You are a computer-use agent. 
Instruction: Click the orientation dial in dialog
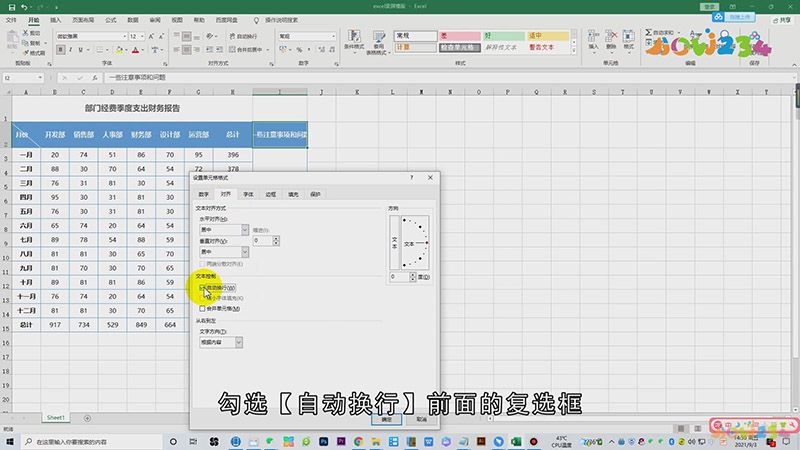pos(415,243)
